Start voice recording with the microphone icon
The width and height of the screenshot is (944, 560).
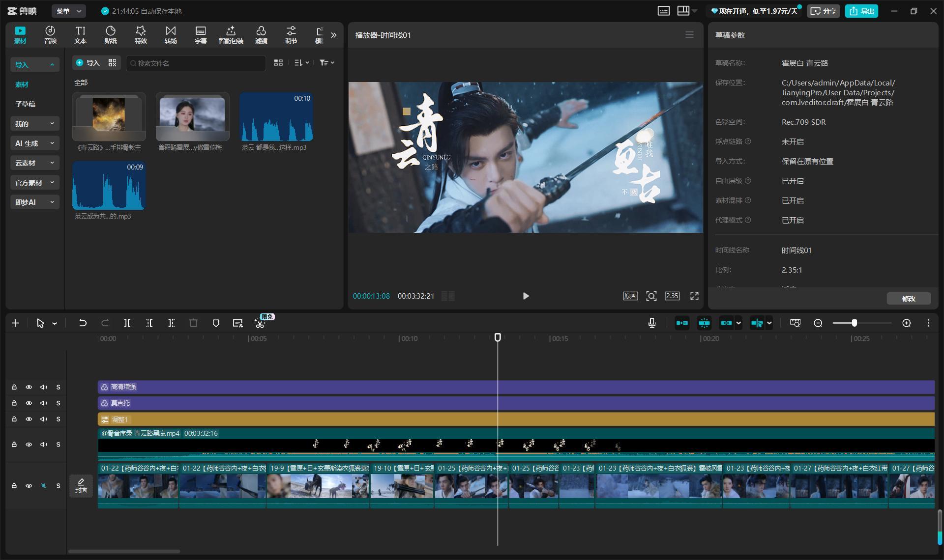pyautogui.click(x=652, y=323)
